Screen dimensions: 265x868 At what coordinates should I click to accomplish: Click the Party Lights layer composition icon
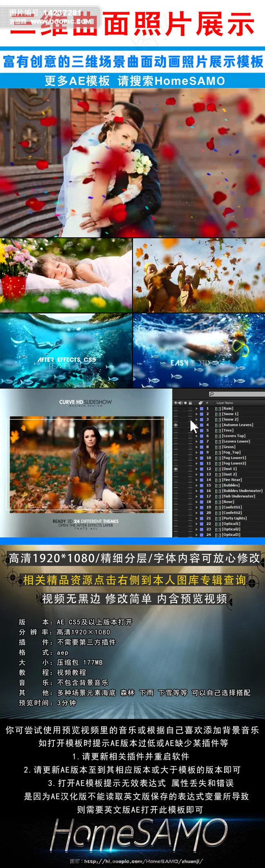click(x=218, y=518)
